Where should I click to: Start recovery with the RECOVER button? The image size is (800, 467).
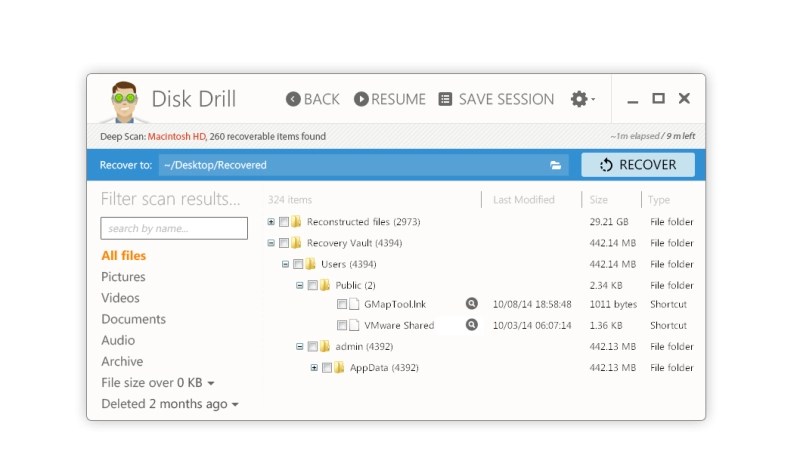pyautogui.click(x=638, y=165)
